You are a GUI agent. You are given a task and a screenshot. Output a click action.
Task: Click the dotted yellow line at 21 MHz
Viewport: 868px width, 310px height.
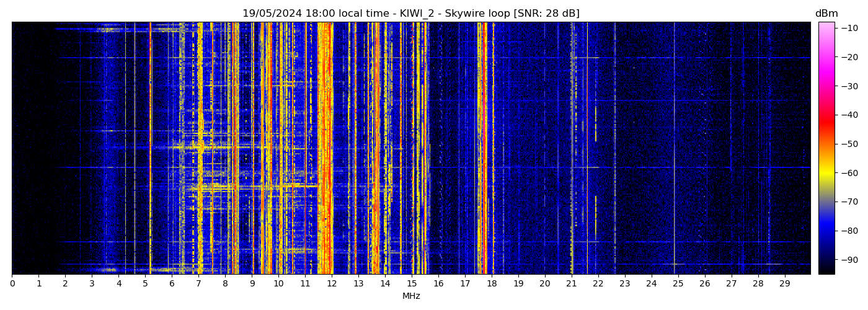tap(572, 149)
